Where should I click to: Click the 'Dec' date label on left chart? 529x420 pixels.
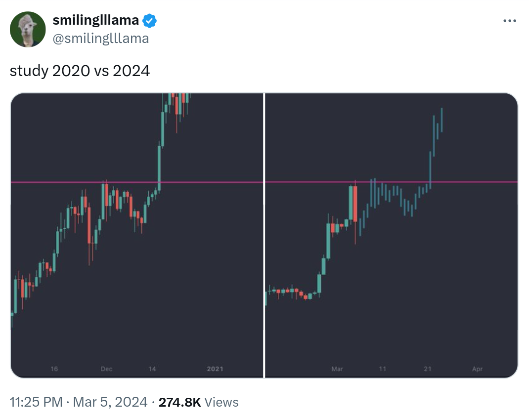(x=106, y=369)
